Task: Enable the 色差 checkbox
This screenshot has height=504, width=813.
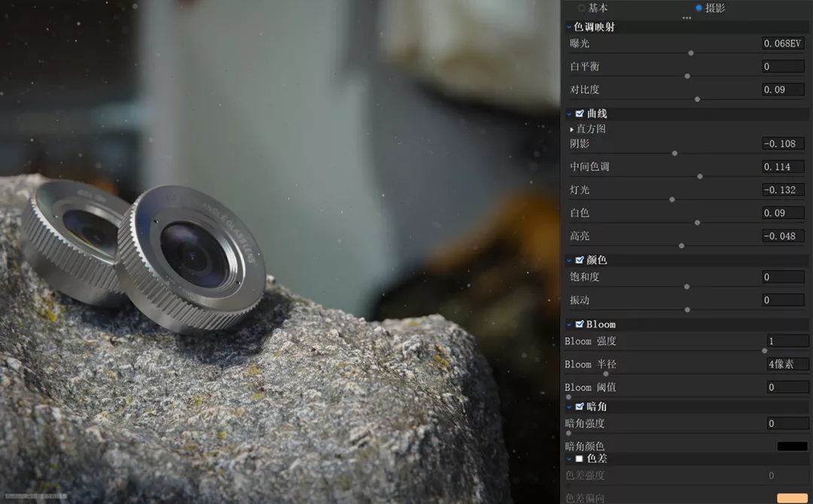Action: coord(580,458)
